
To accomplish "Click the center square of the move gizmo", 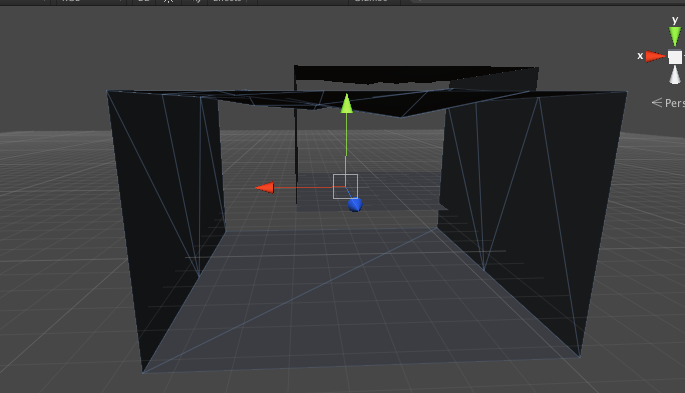I will 346,186.
